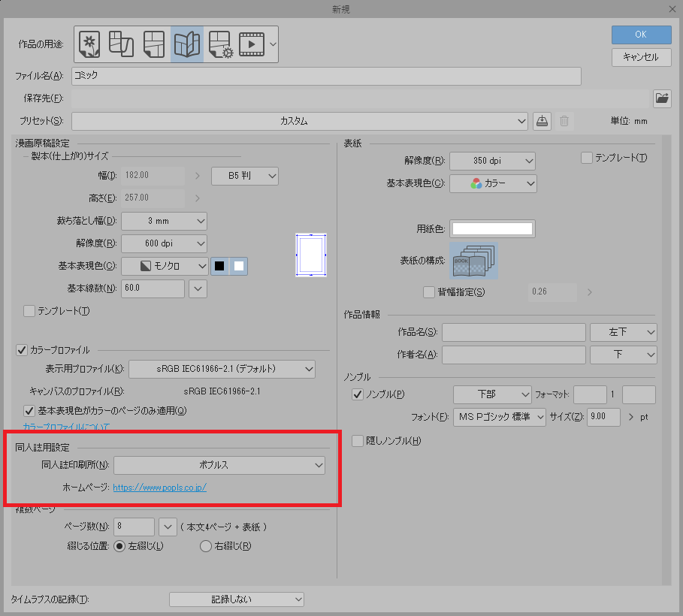Click the white 用紙色 paper color swatch
Image resolution: width=683 pixels, height=616 pixels.
point(492,228)
